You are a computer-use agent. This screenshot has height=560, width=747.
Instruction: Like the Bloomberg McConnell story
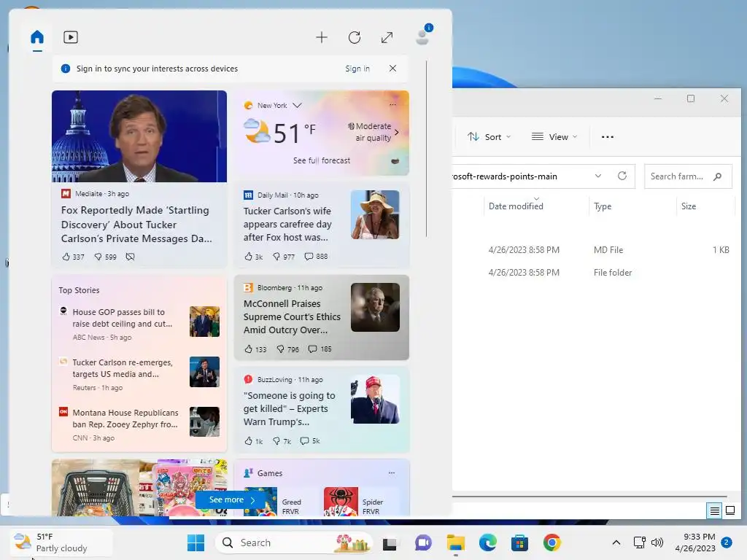point(255,349)
